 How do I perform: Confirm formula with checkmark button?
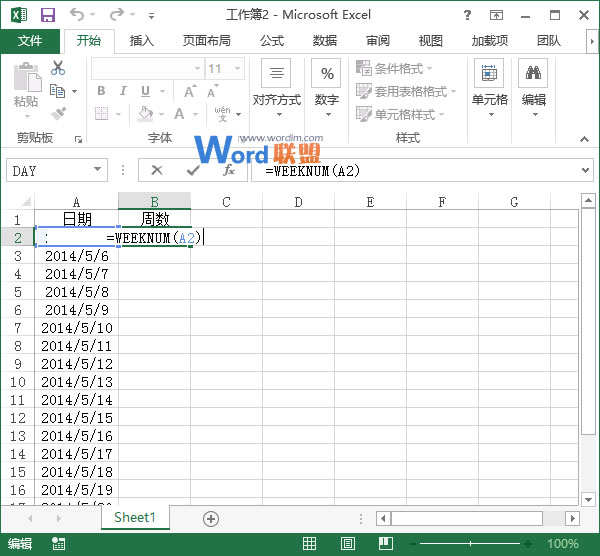click(x=193, y=170)
